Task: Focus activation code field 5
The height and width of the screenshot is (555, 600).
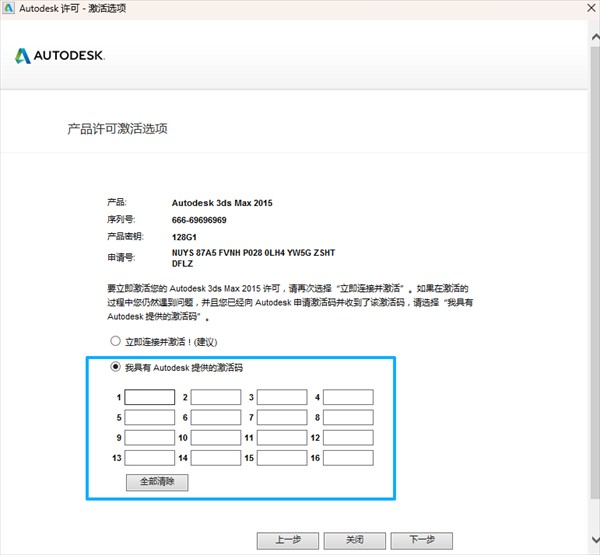Action: click(150, 417)
